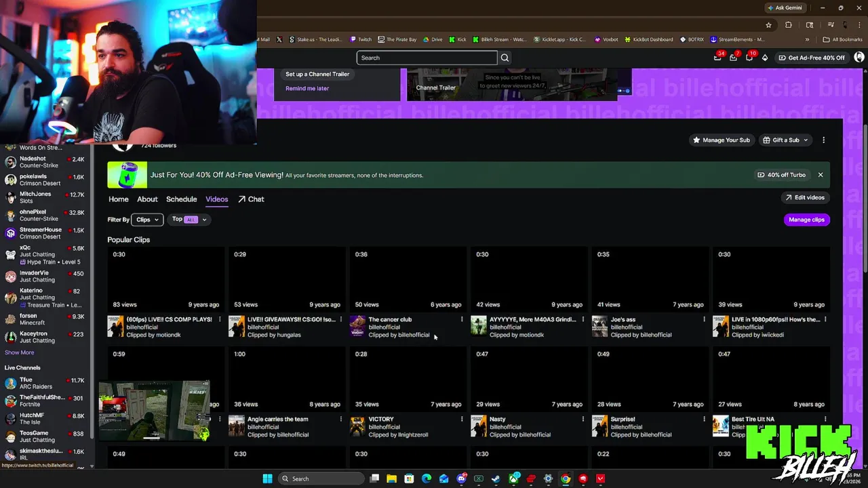Open the channel three-dot options menu

[823, 140]
